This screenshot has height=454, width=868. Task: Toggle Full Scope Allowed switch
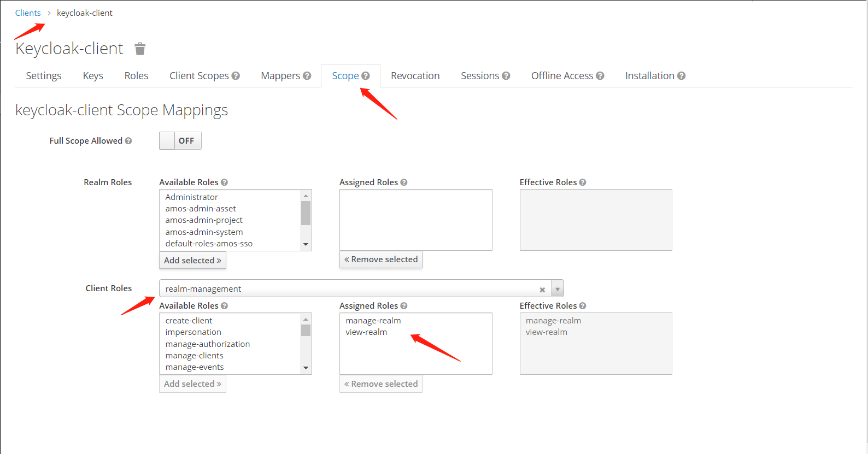tap(180, 141)
